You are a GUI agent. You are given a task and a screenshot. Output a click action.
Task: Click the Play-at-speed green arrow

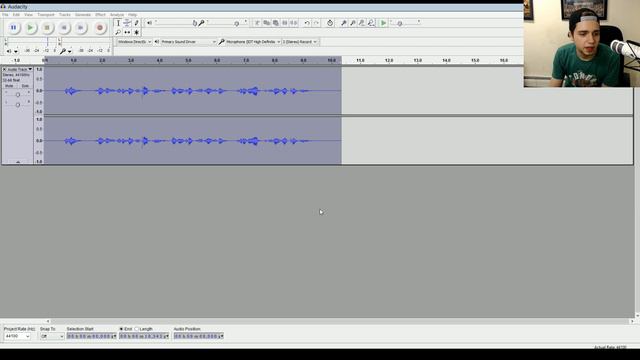383,23
